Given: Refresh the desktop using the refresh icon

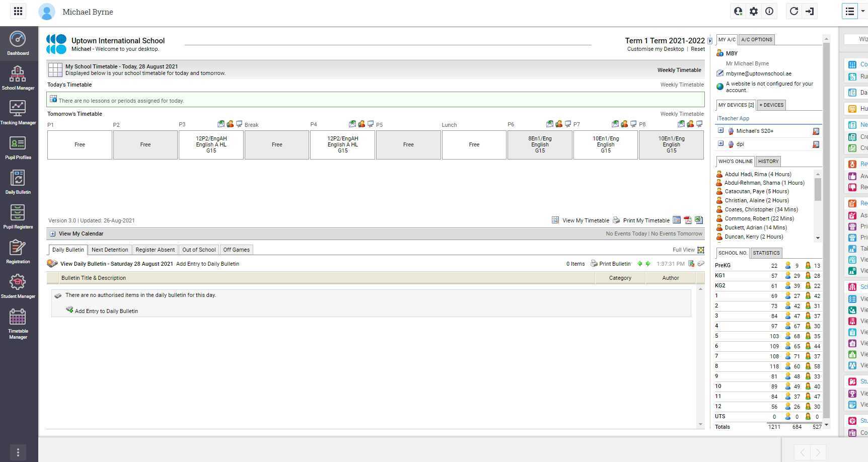Looking at the screenshot, I should click(794, 11).
